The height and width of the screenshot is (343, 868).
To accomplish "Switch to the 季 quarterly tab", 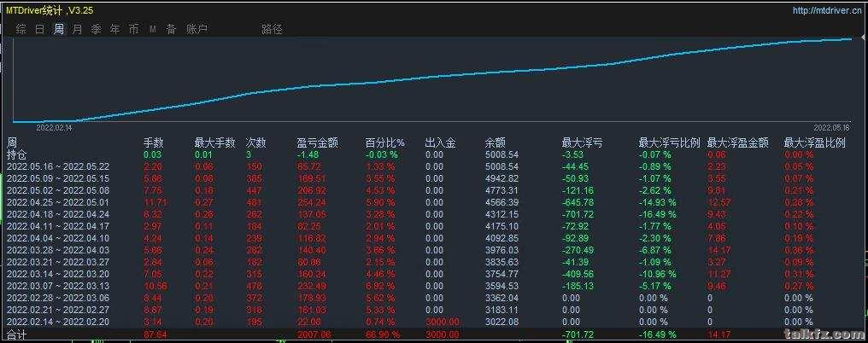I will [x=97, y=29].
